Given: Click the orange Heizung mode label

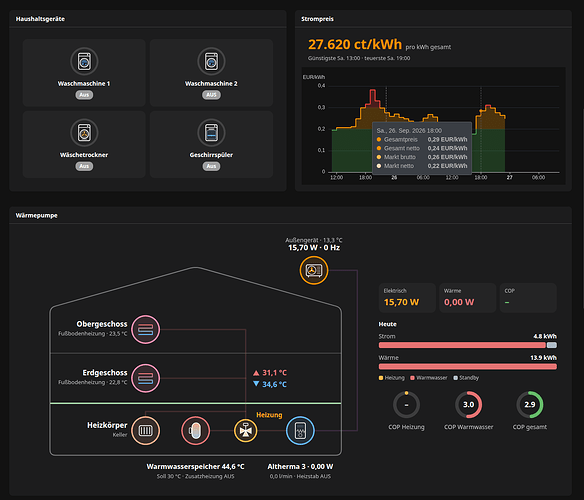Looking at the screenshot, I should pos(269,415).
